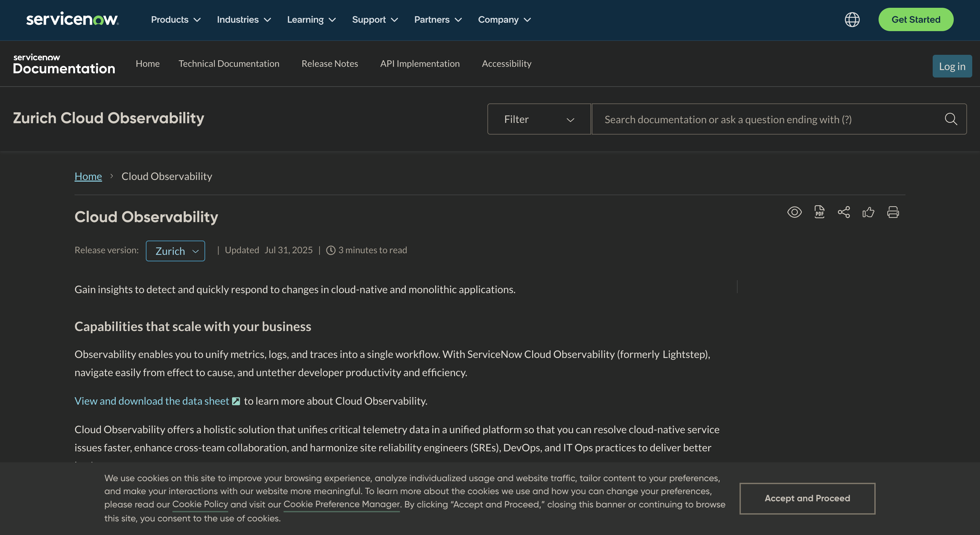Expand the Filter dropdown
The height and width of the screenshot is (535, 980).
539,119
